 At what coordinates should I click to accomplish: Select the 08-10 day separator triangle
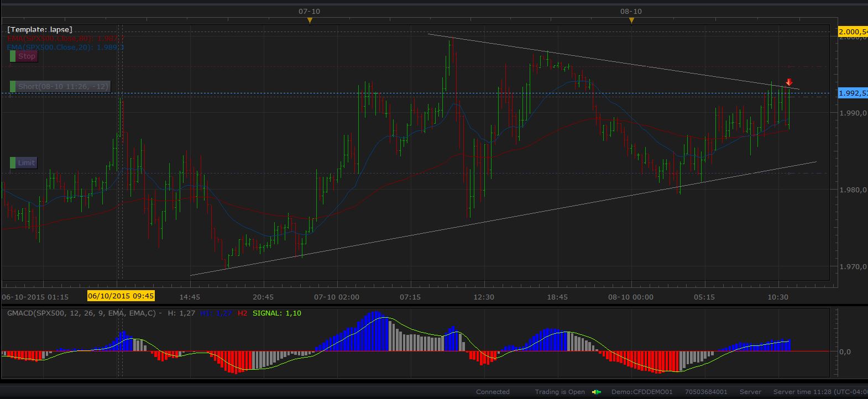click(631, 20)
